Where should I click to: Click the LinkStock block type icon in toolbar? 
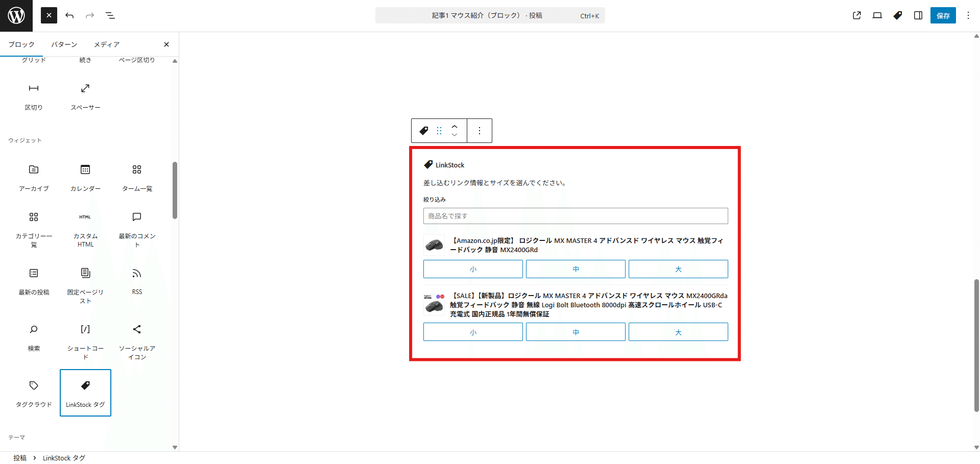point(424,131)
